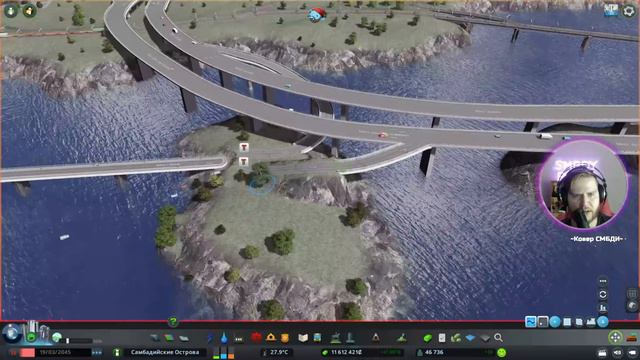Click the 46 736 population counter
The image size is (640, 360).
(434, 352)
